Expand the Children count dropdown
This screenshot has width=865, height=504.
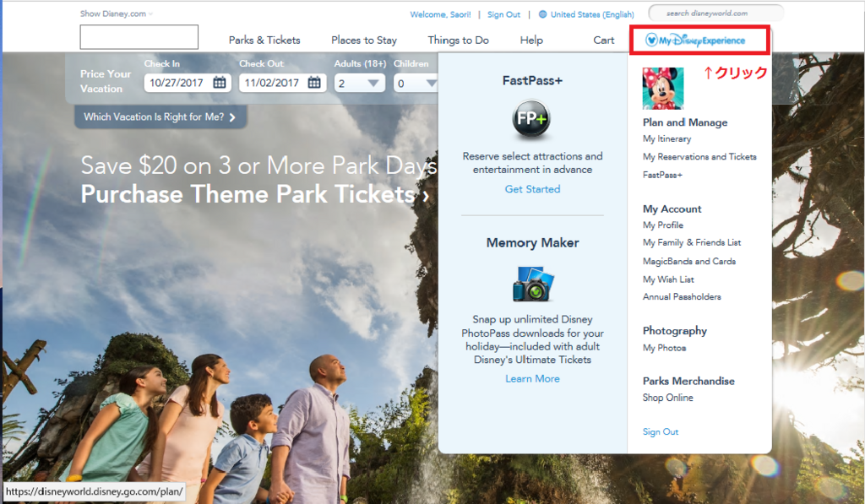pyautogui.click(x=416, y=84)
